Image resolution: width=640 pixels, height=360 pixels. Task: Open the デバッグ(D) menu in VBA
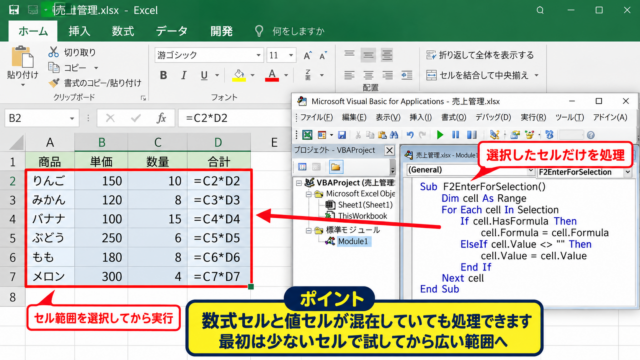[x=493, y=118]
